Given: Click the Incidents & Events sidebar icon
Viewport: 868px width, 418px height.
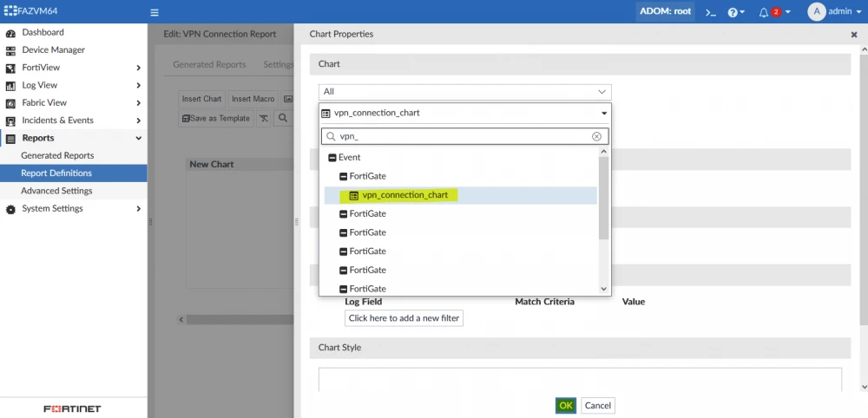Looking at the screenshot, I should [10, 121].
